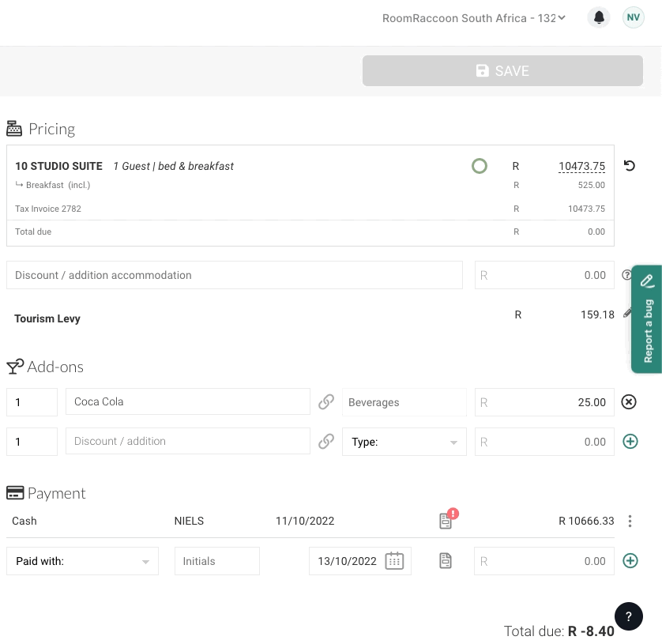Click the cash register Pricing icon

(14, 129)
